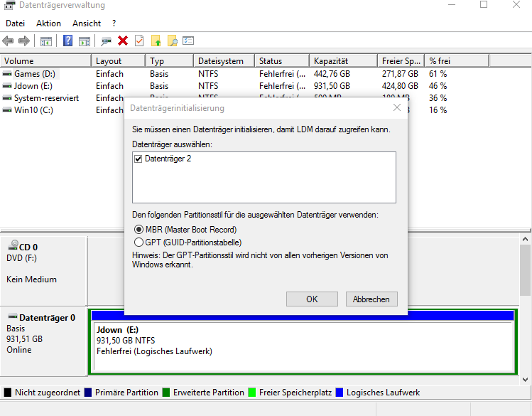This screenshot has height=416, width=532.
Task: Click the Dateisystem column header
Action: point(224,61)
